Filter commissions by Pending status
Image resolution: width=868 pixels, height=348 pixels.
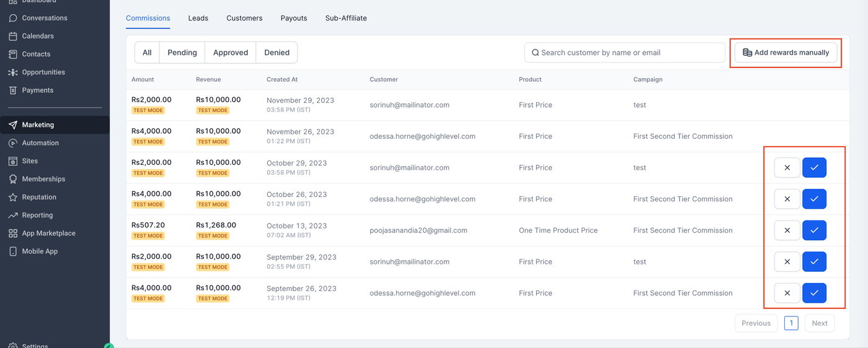tap(182, 53)
